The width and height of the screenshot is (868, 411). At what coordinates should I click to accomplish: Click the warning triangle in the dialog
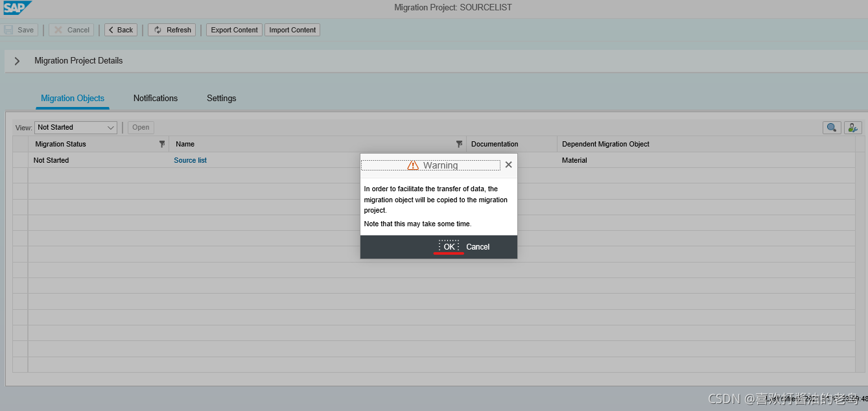[413, 165]
